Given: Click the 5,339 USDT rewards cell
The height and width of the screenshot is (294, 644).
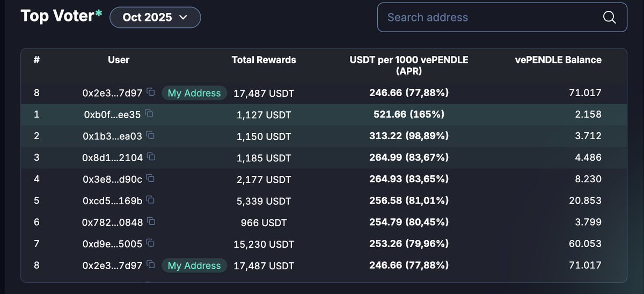Looking at the screenshot, I should (264, 201).
